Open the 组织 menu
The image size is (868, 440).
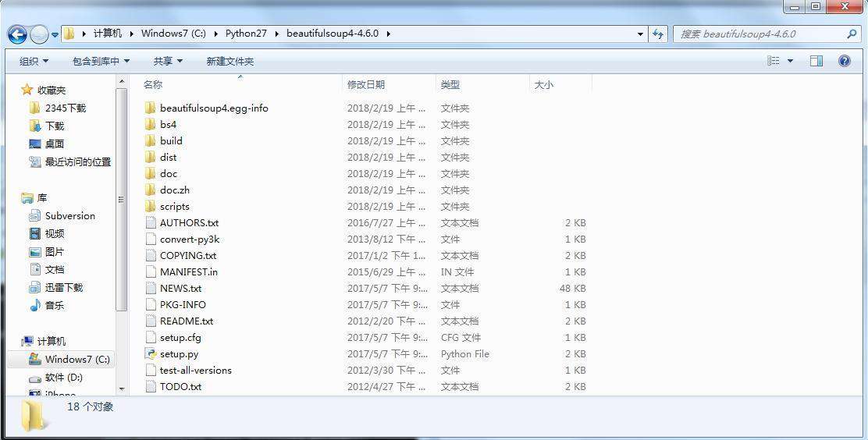point(34,61)
